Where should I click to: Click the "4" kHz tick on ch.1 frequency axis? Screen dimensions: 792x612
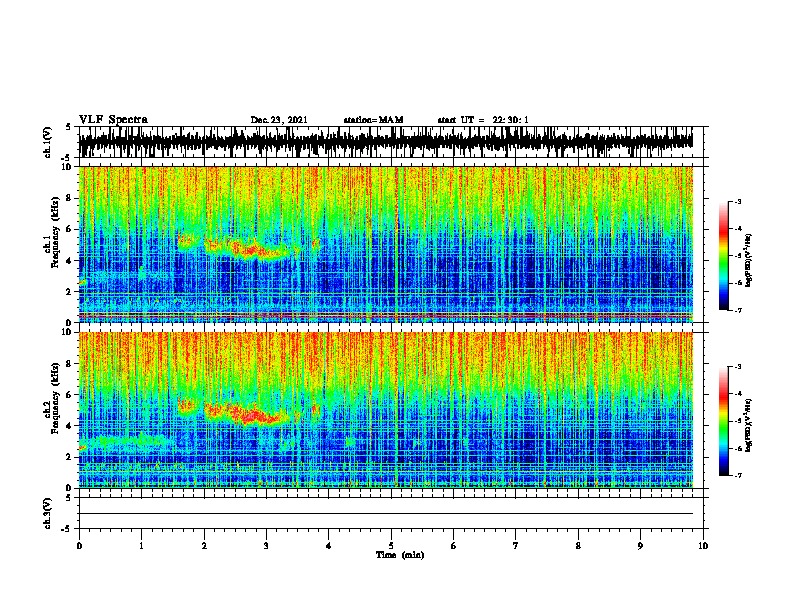(70, 261)
